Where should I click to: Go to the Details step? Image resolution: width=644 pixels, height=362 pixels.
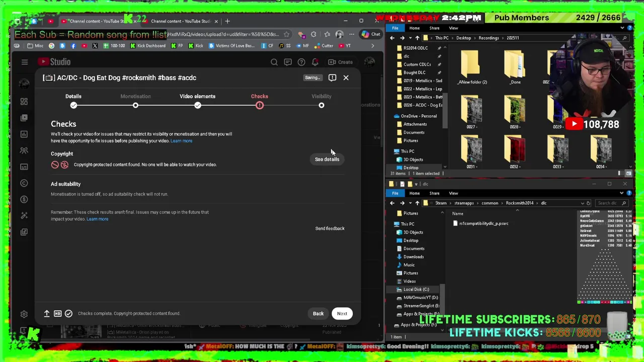tap(73, 100)
